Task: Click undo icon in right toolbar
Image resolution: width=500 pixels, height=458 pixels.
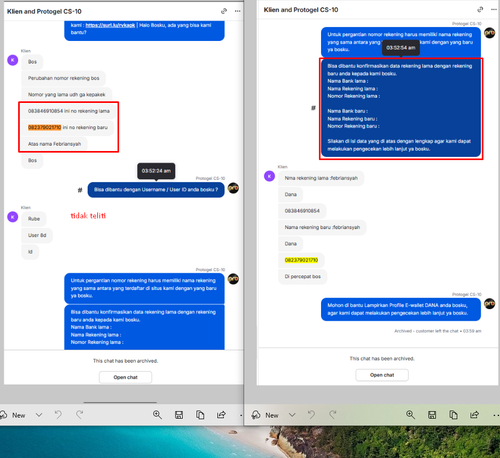Action: [x=311, y=415]
